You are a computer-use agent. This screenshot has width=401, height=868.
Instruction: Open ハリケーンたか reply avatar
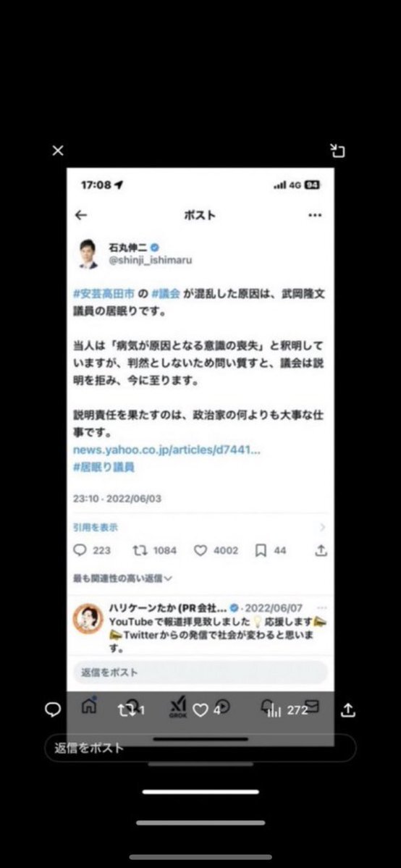[x=88, y=618]
